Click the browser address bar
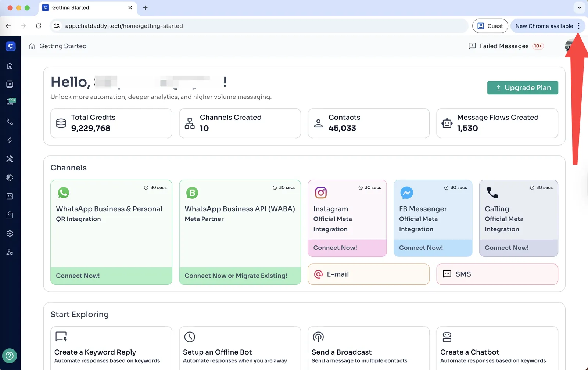Viewport: 588px width, 370px height. (257, 26)
